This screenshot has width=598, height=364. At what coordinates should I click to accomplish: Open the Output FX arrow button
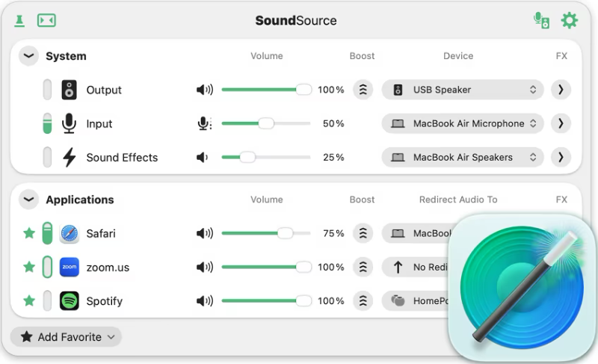point(561,90)
